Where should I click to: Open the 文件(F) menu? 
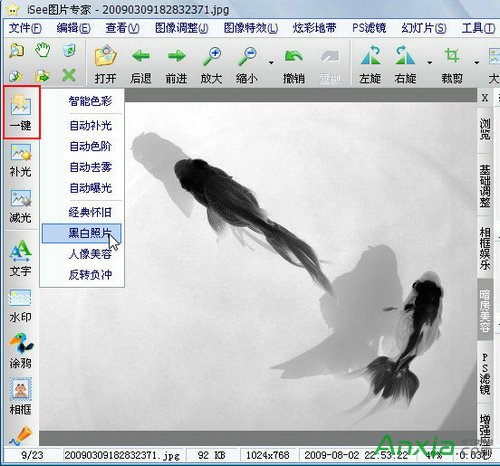(x=25, y=28)
